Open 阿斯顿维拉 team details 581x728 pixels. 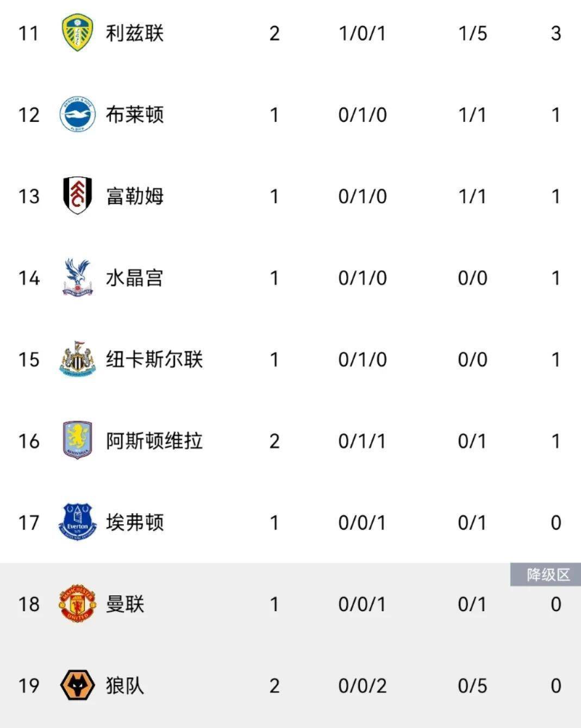pyautogui.click(x=154, y=441)
